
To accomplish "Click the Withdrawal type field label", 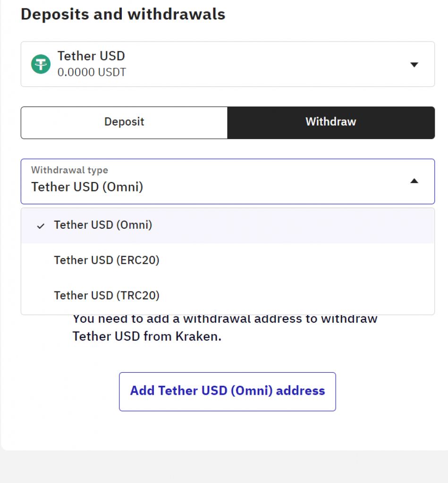I will coord(69,170).
